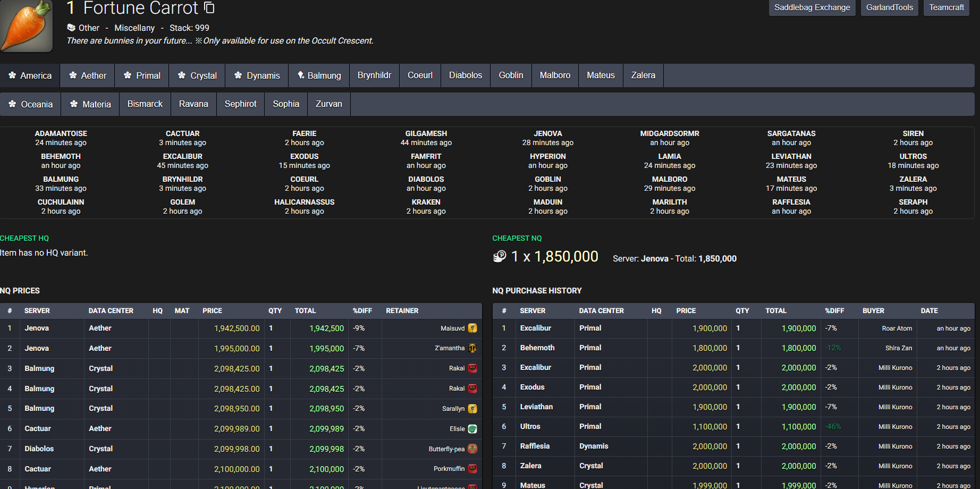Image resolution: width=980 pixels, height=489 pixels.
Task: Click the Stack: 999 label
Action: tap(189, 28)
